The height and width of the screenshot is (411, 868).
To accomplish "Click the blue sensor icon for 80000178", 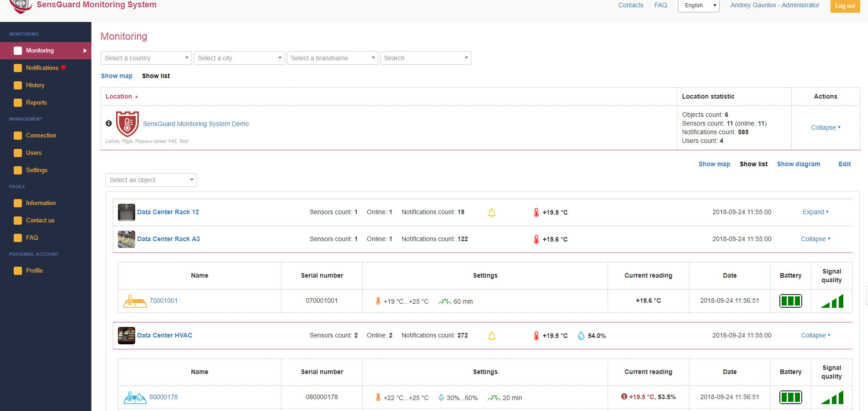I will pos(135,397).
